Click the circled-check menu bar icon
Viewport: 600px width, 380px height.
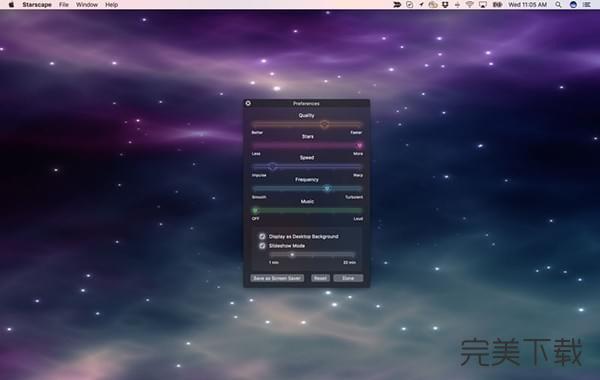[409, 5]
